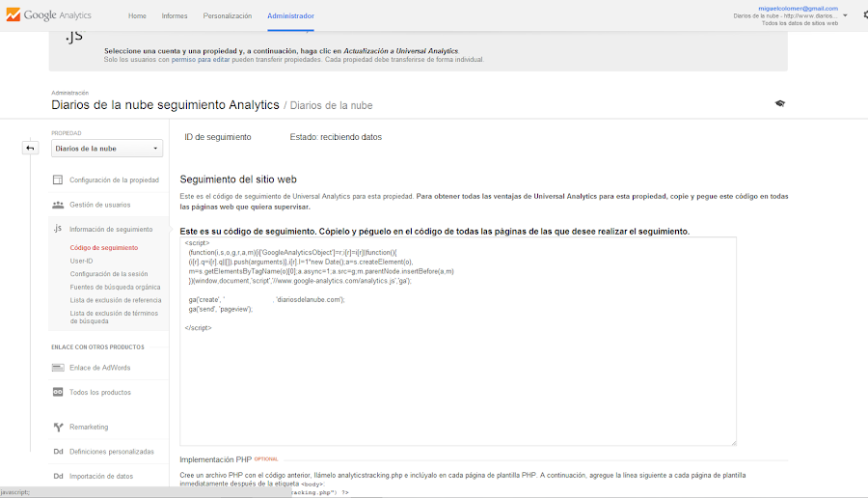The image size is (868, 498).
Task: Open the 'Diarios de la nube' property dropdown
Action: pos(107,149)
